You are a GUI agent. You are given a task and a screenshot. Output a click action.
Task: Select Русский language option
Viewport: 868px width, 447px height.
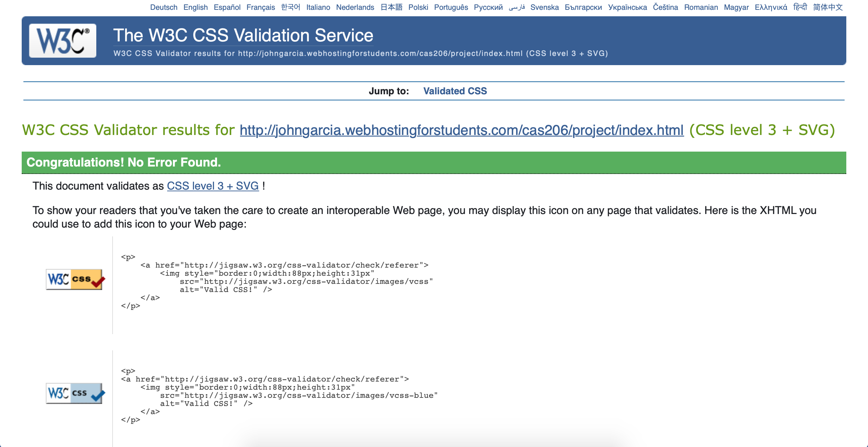(488, 7)
